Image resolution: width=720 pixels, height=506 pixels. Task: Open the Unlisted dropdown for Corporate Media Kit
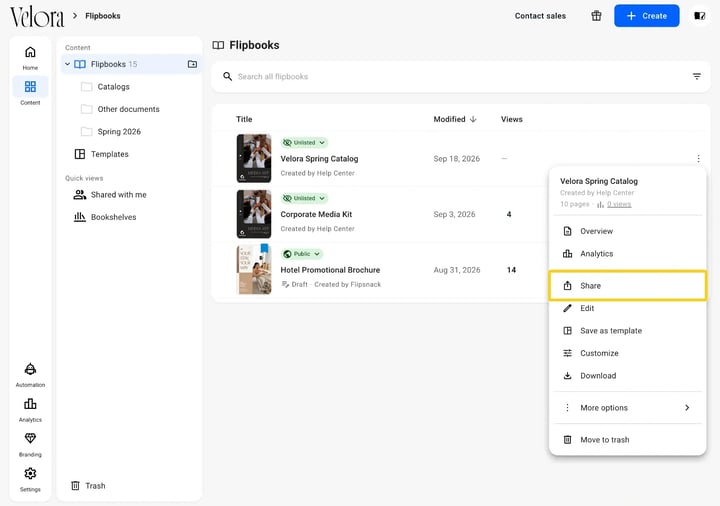[x=304, y=198]
